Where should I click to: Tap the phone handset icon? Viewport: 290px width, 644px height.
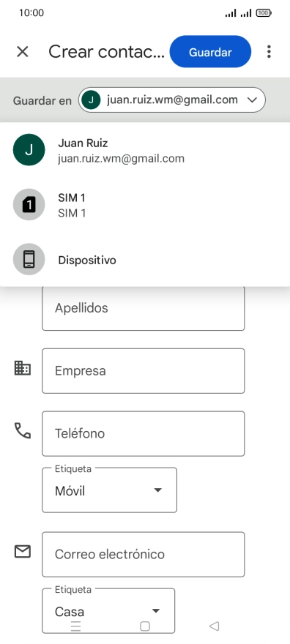tap(23, 430)
